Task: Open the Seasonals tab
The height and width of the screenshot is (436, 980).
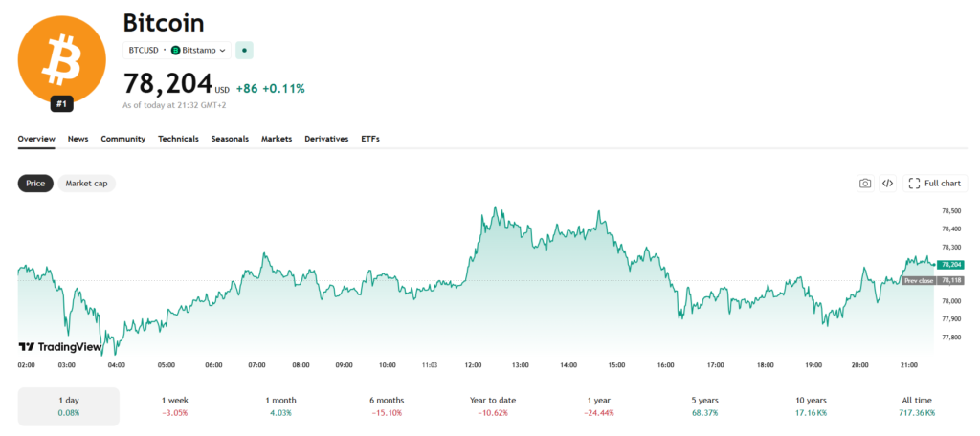Action: pyautogui.click(x=230, y=139)
